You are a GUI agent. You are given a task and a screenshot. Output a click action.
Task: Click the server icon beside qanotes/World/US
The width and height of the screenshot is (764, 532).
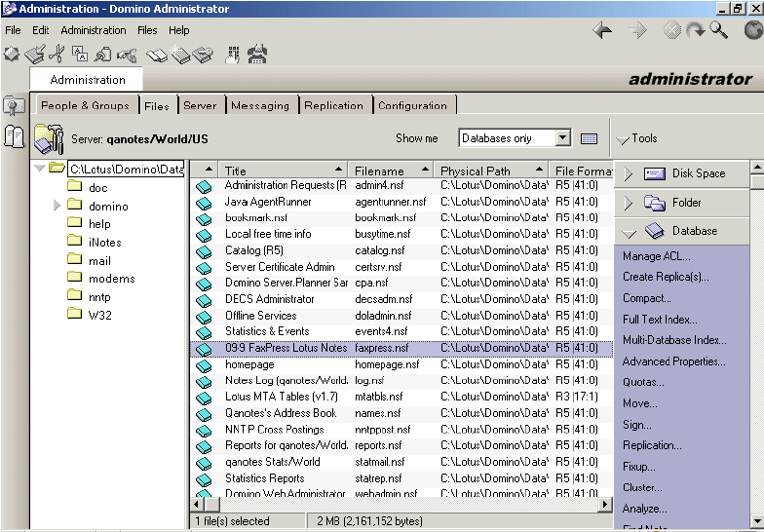coord(48,139)
